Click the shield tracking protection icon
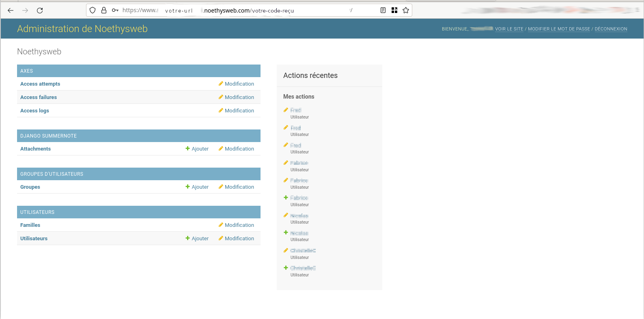Viewport: 644px width, 319px height. click(93, 11)
